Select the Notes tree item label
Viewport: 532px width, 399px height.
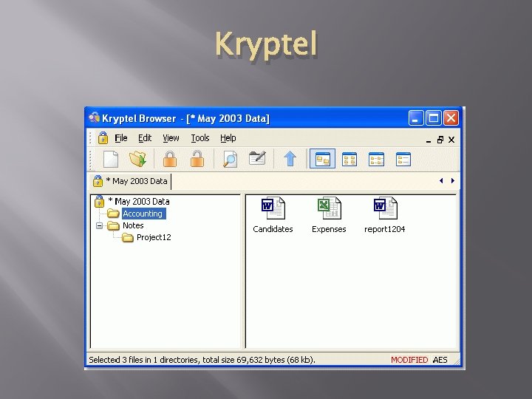pyautogui.click(x=133, y=225)
